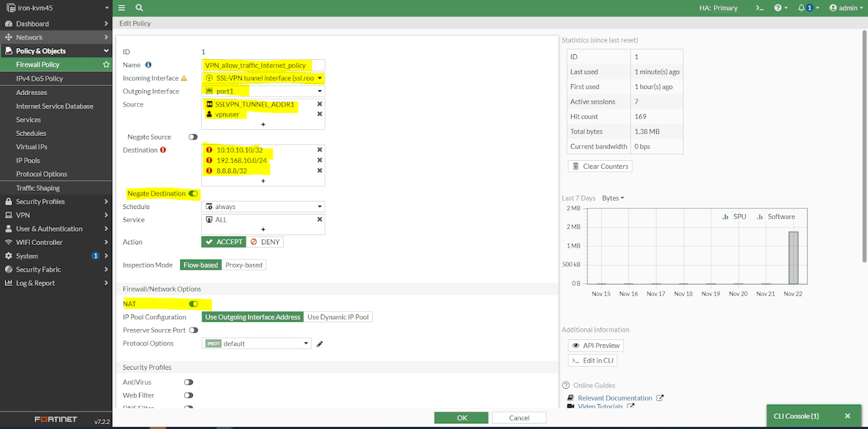
Task: Add a new Service entry with plus
Action: pyautogui.click(x=263, y=229)
